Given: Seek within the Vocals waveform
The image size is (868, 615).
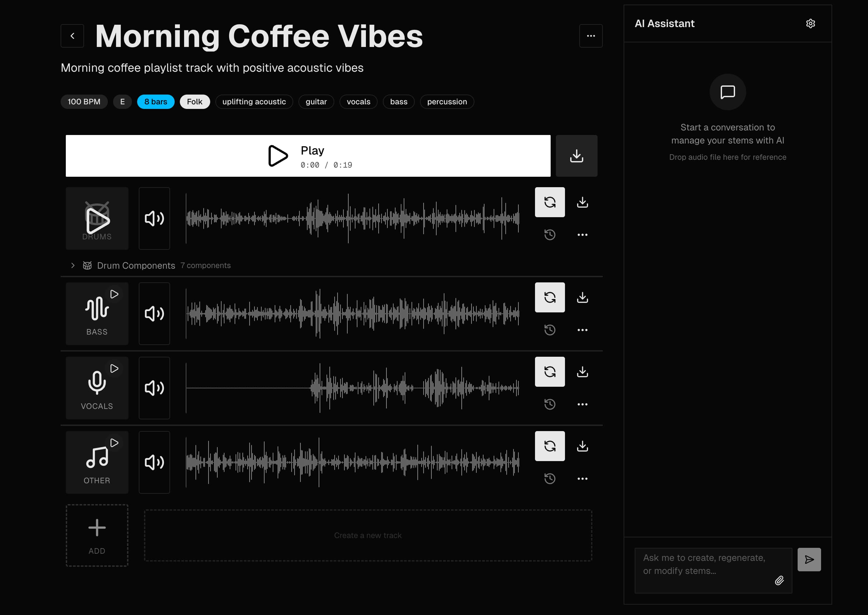Looking at the screenshot, I should [352, 388].
